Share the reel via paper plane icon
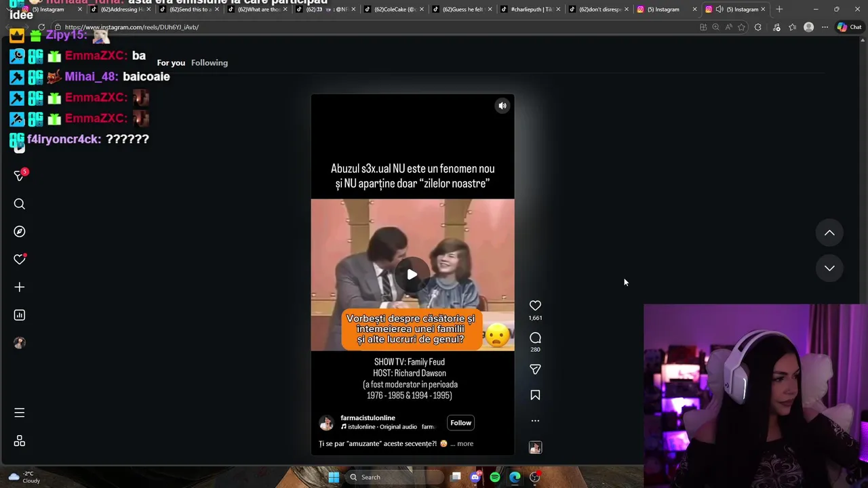 pyautogui.click(x=535, y=369)
